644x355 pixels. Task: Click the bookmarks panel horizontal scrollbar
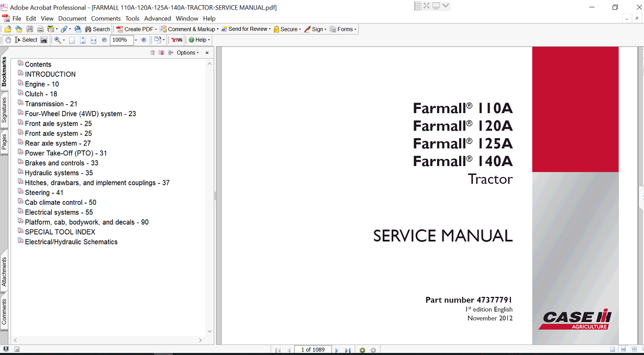(x=107, y=340)
